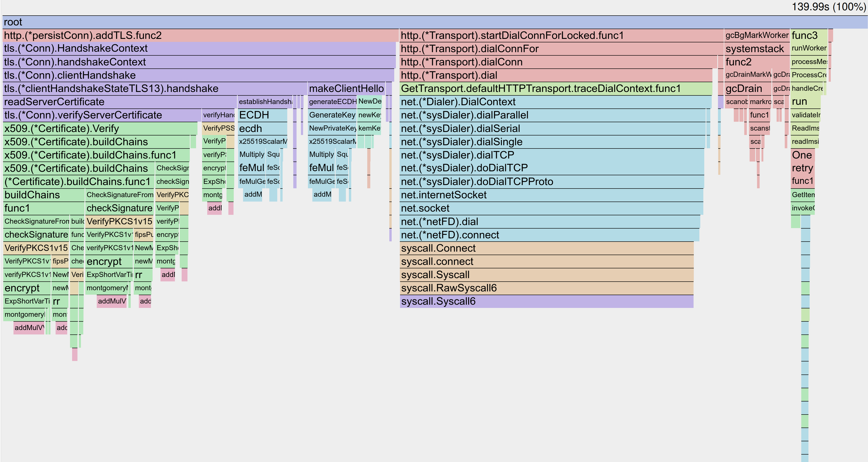Click the large VerifyPKCS1v15 frame beside checkSignature
The width and height of the screenshot is (868, 462).
pos(119,222)
